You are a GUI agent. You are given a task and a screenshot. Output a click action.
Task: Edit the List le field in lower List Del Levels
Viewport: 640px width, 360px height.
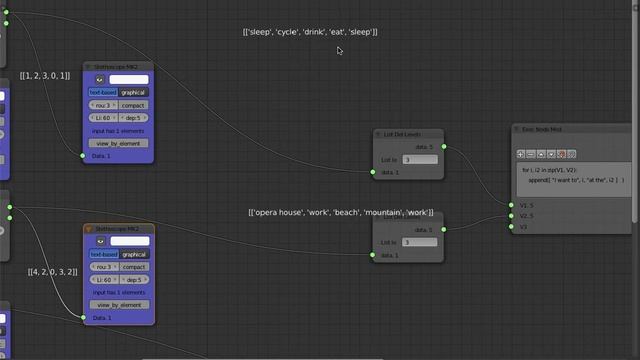point(420,242)
